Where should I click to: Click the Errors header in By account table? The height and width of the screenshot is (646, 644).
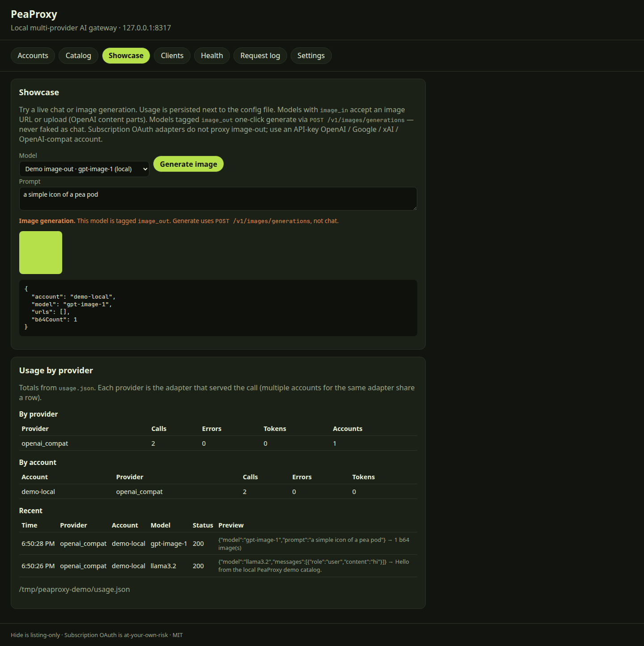[x=302, y=477]
